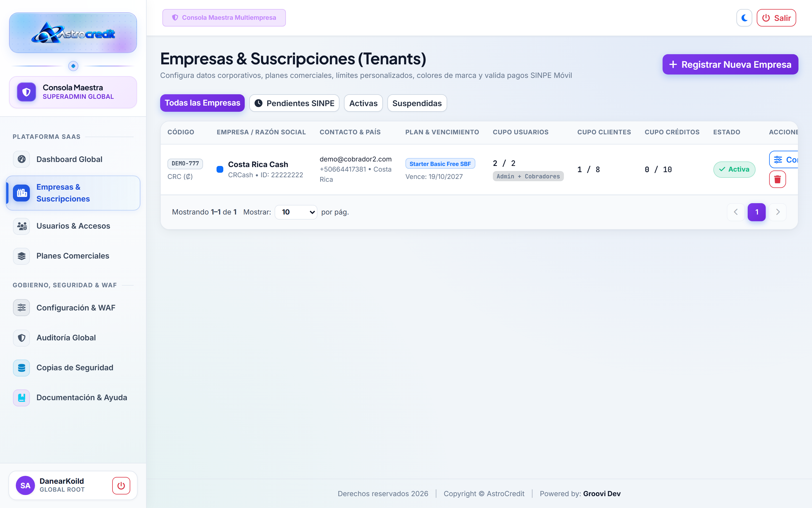The width and height of the screenshot is (812, 508).
Task: Click the red Salir logout button
Action: 776,18
